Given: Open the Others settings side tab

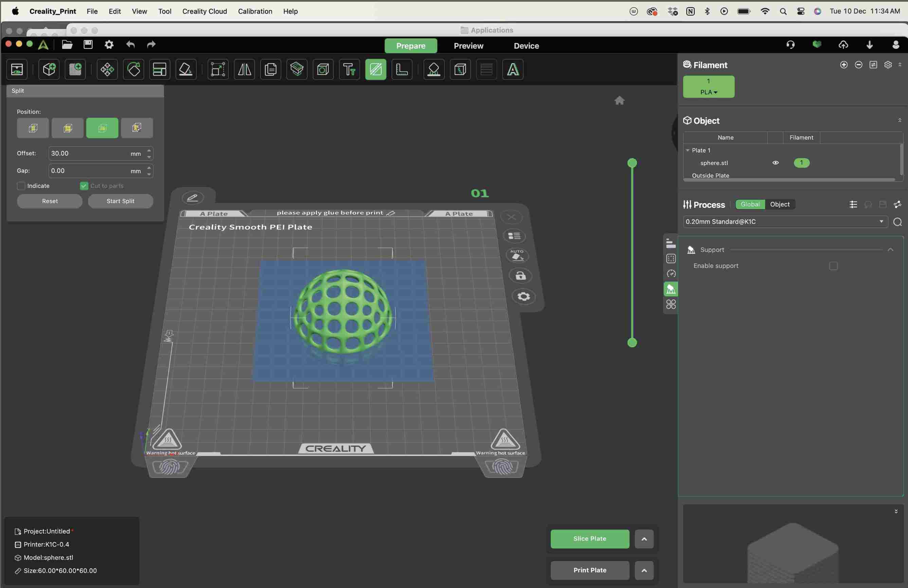Looking at the screenshot, I should tap(671, 304).
